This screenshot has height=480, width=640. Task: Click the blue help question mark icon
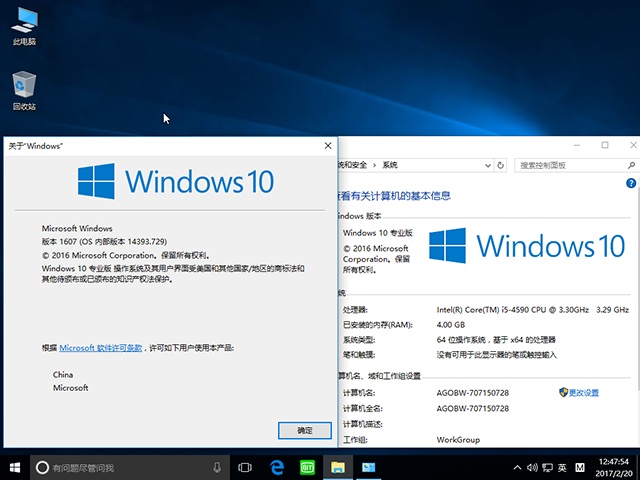point(630,184)
